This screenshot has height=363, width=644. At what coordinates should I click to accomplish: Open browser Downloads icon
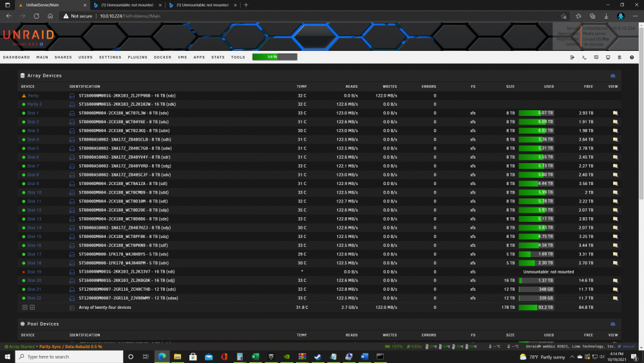coord(606,16)
